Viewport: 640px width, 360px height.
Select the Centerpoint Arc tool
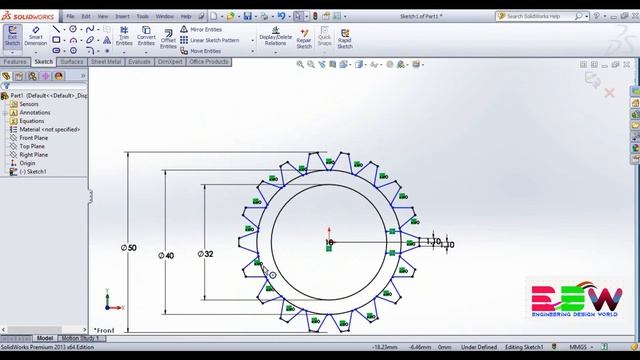pos(73,40)
